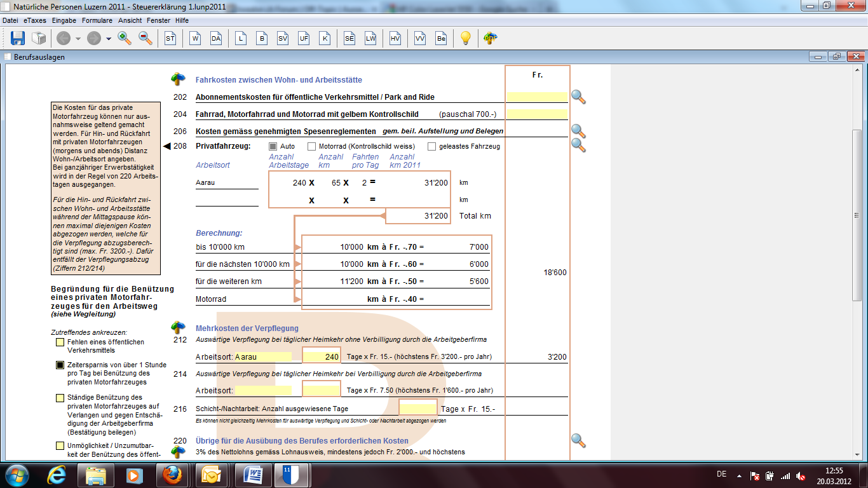
Task: Expand the back arrow history dropdown
Action: (78, 39)
